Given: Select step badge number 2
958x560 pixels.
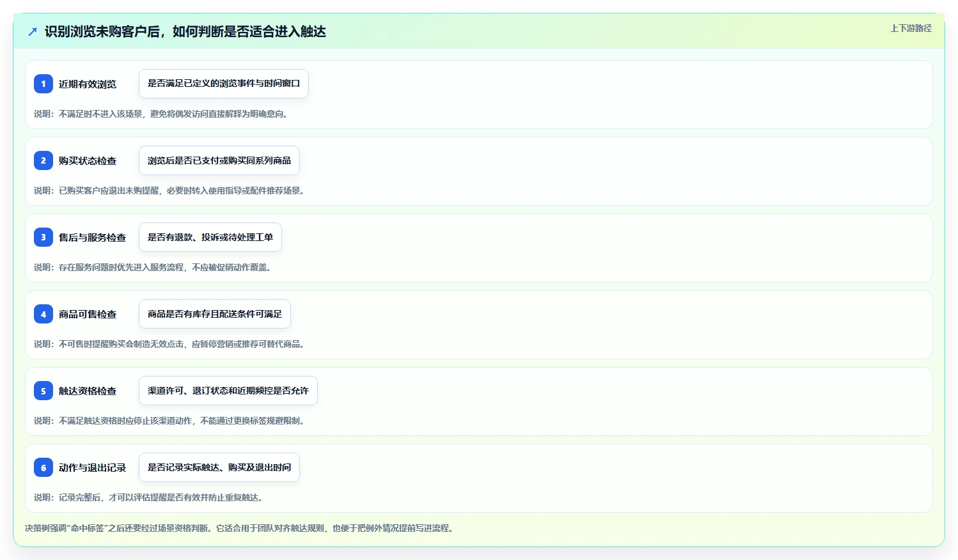Looking at the screenshot, I should click(43, 160).
